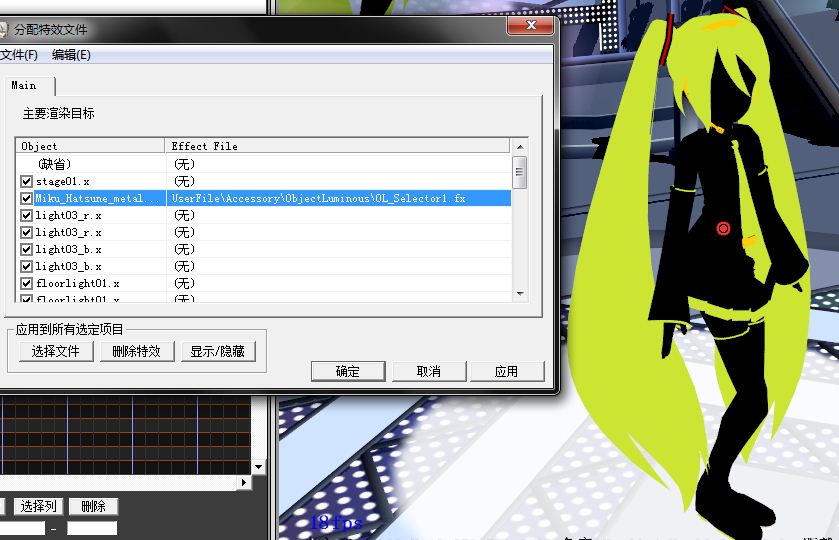Click the timeline scroll-down arrow

[258, 467]
